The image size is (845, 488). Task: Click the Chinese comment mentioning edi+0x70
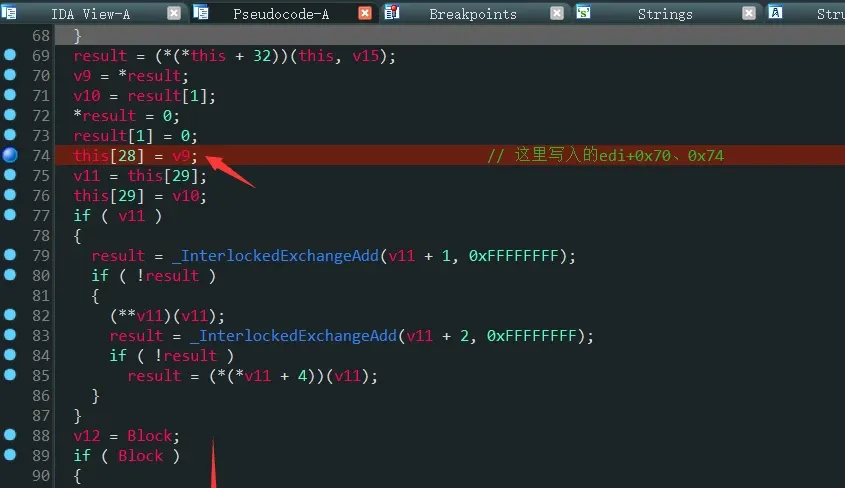[x=605, y=155]
